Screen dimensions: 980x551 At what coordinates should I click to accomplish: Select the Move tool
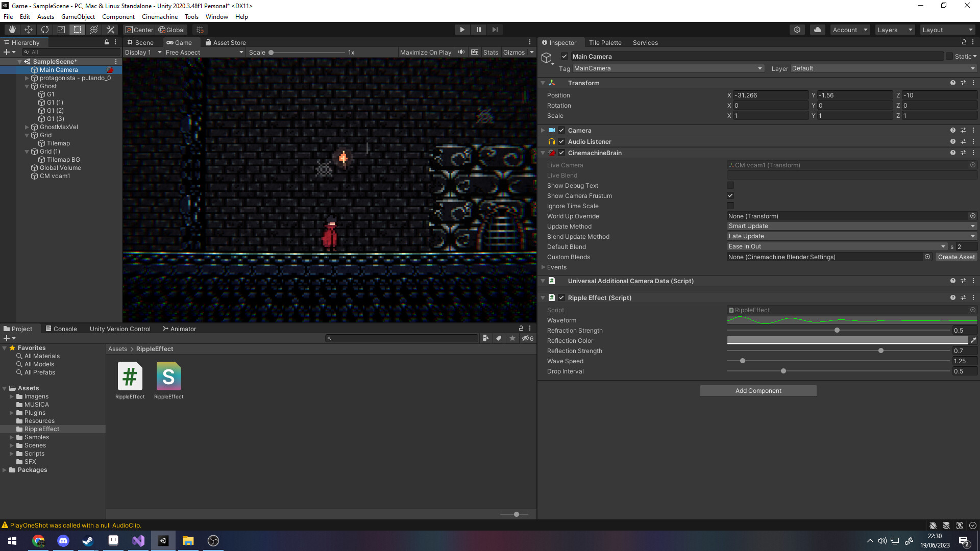tap(29, 29)
